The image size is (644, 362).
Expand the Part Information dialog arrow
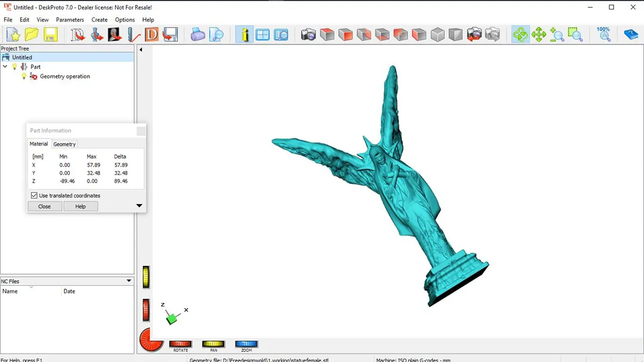tap(139, 205)
